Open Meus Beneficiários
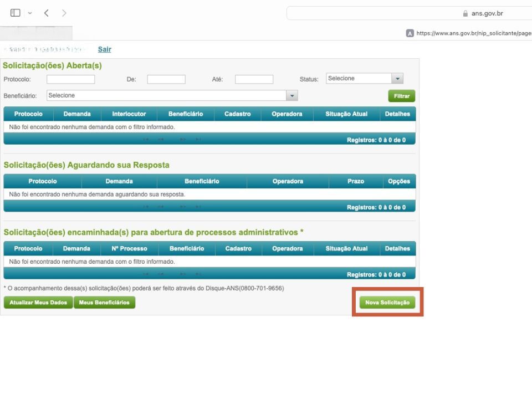Viewport: 532px width, 399px height. coord(104,303)
